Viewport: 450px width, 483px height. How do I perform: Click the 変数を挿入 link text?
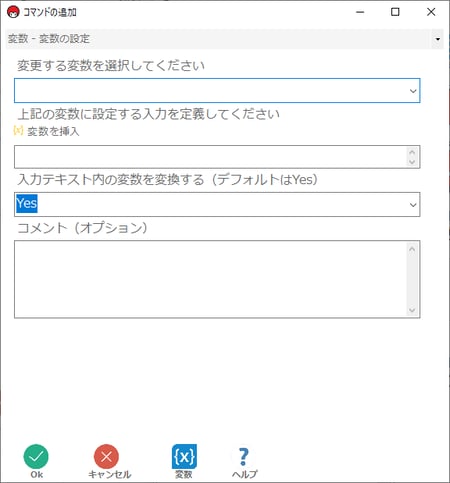[x=53, y=131]
